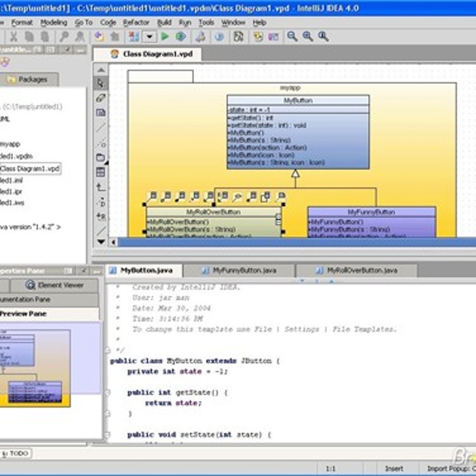The image size is (476, 476).
Task: Select the Class tool in diagram palette
Action: [x=101, y=172]
